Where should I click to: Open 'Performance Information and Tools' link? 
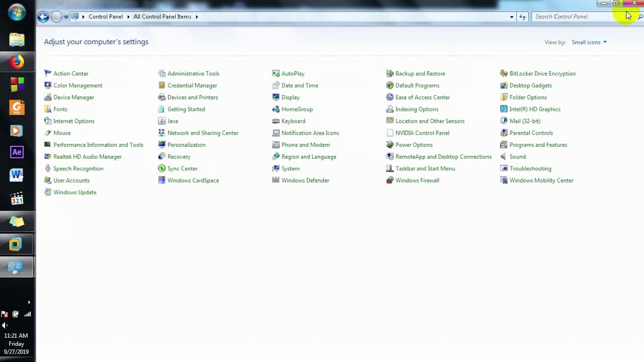coord(98,145)
